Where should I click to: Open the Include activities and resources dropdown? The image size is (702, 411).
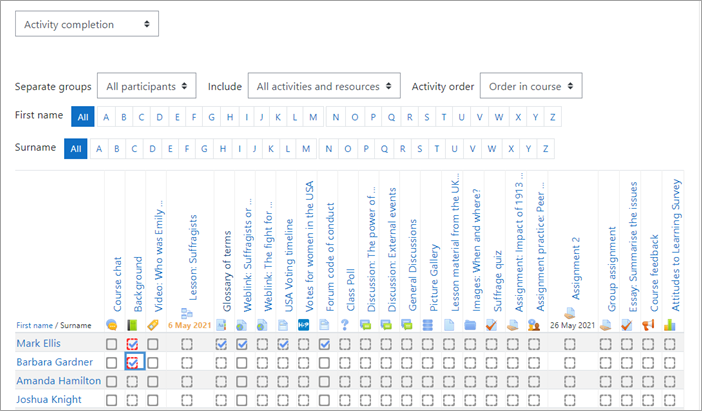[x=323, y=87]
